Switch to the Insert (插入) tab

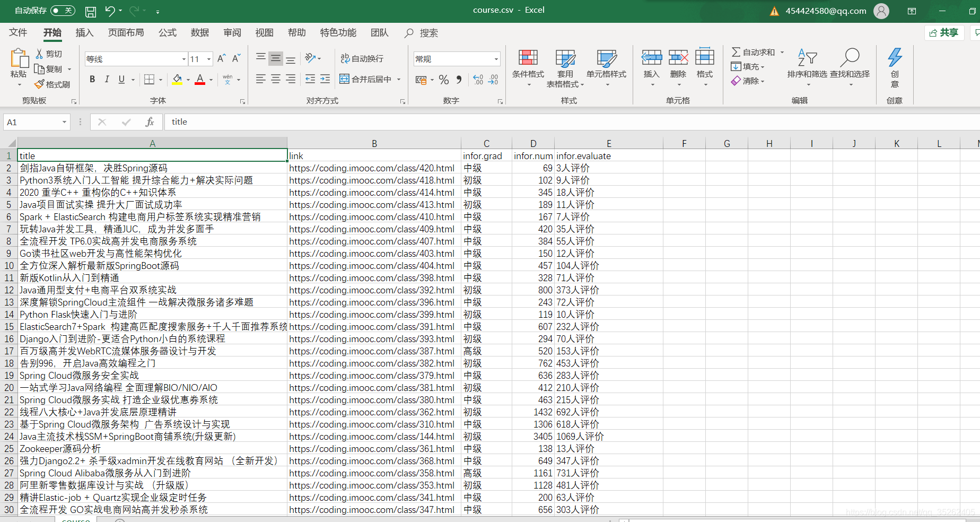[x=84, y=33]
